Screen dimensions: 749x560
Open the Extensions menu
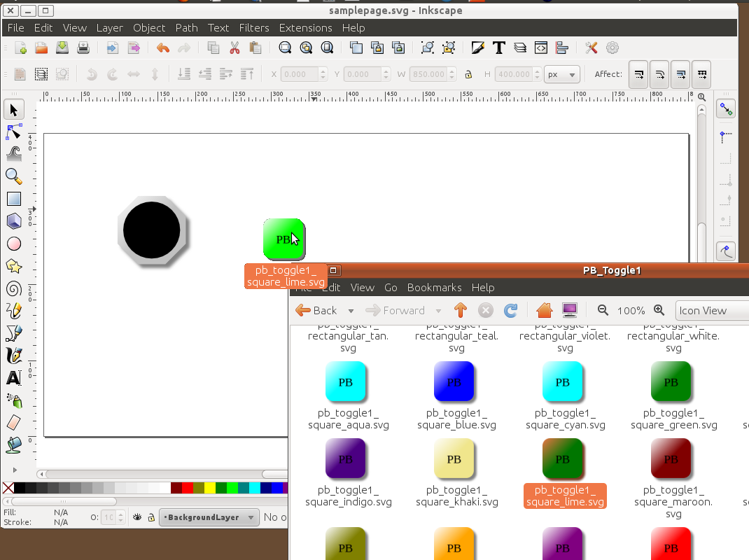pos(305,28)
